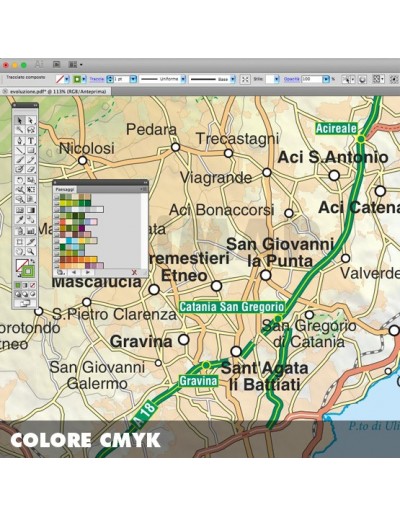This screenshot has width=400, height=517.
Task: Collapse the tools panel with double arrows
Action: click(35, 105)
